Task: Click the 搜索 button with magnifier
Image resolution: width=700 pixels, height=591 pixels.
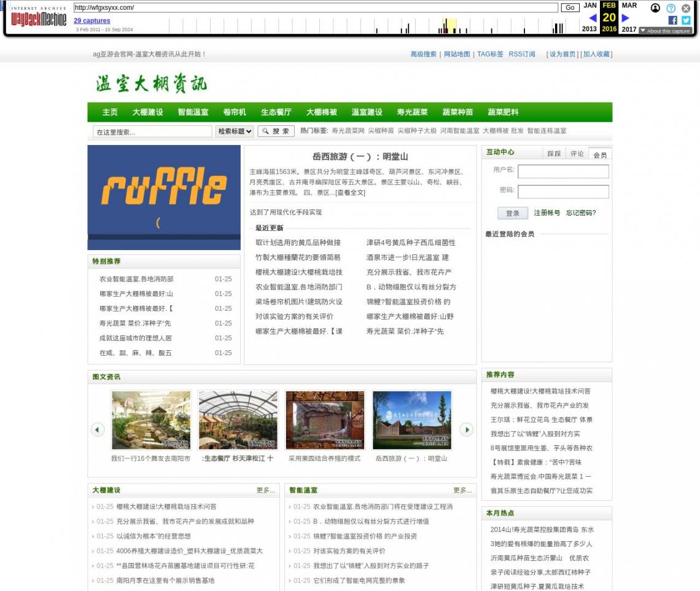Action: (276, 131)
